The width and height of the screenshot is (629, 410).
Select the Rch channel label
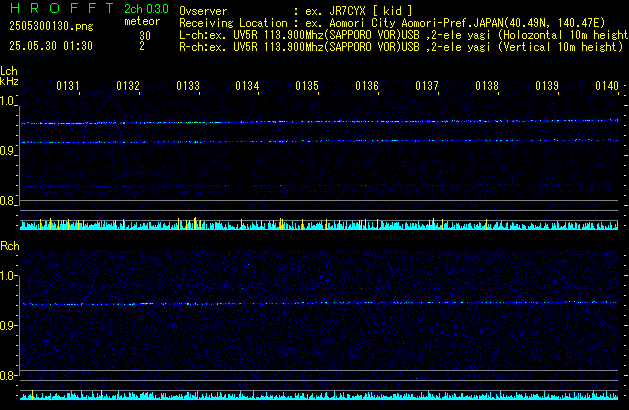point(10,246)
